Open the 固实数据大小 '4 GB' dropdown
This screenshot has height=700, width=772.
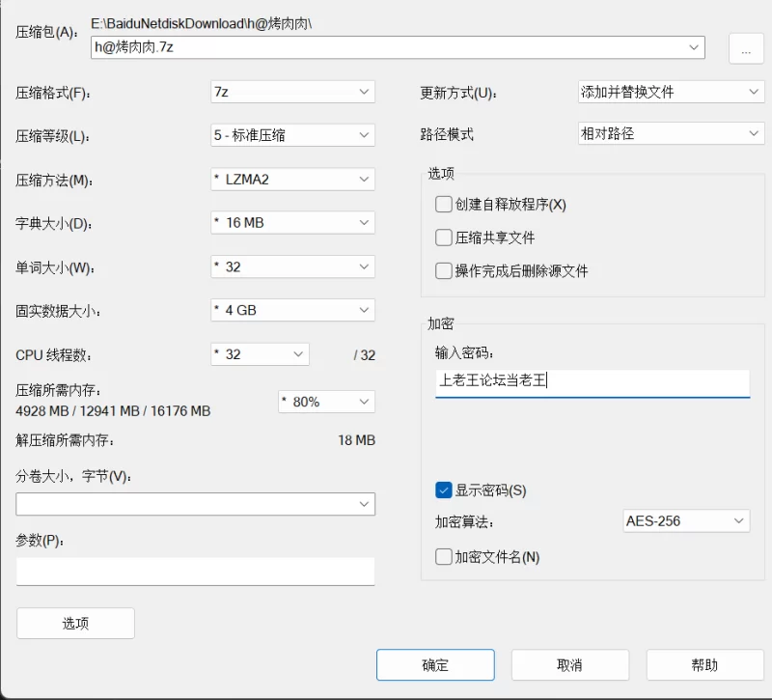pyautogui.click(x=293, y=310)
